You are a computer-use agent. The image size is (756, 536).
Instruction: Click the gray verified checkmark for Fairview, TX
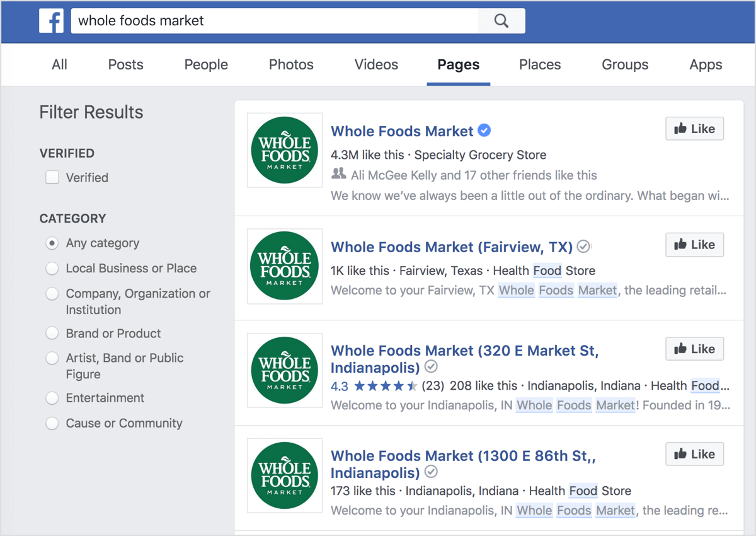click(x=584, y=247)
